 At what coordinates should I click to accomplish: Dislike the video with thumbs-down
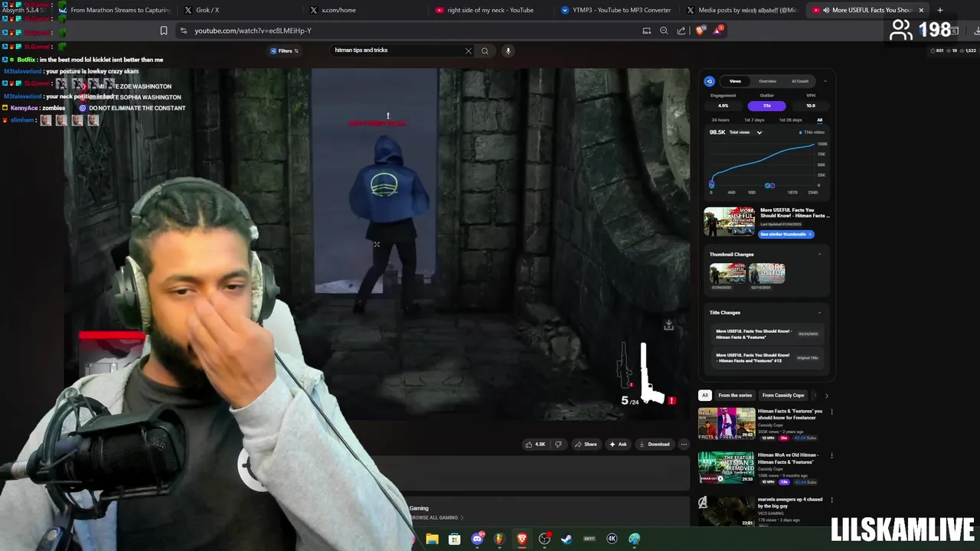[558, 444]
